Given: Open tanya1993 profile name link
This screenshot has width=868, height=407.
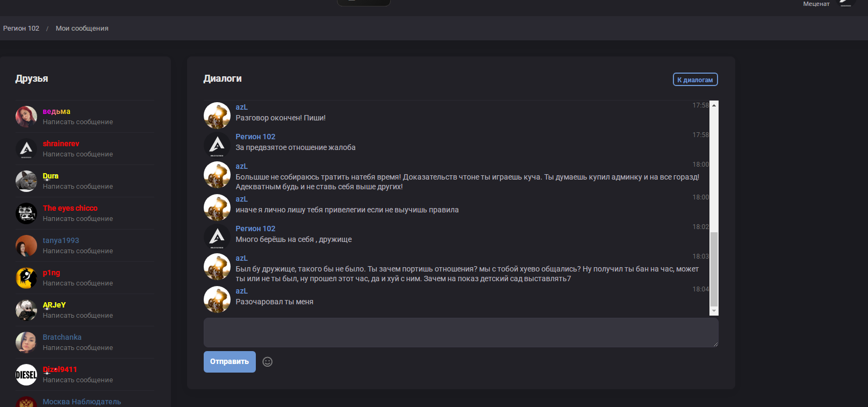Looking at the screenshot, I should coord(61,240).
